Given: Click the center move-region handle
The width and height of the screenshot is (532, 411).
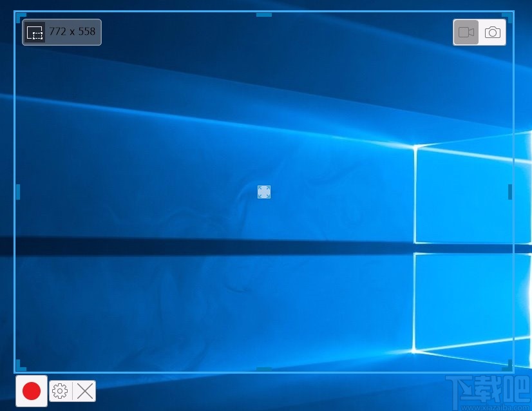Looking at the screenshot, I should [x=264, y=192].
